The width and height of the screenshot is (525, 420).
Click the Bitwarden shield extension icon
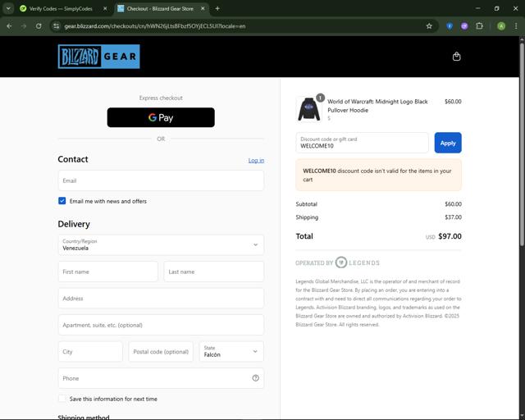(x=450, y=26)
